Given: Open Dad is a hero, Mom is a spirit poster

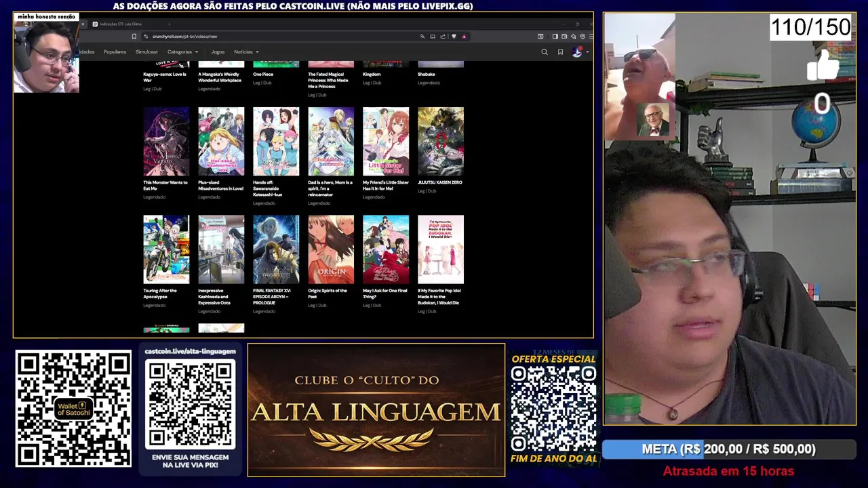Looking at the screenshot, I should (x=331, y=142).
